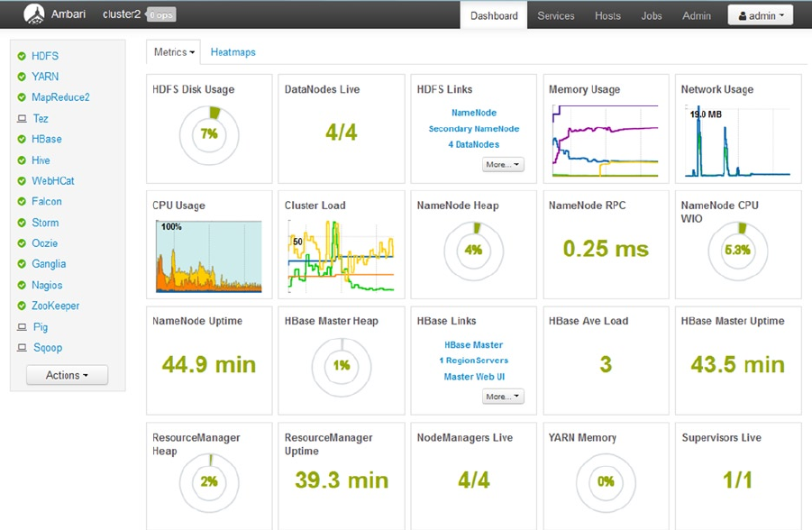Click the green status icon beside HDFS

(22, 56)
